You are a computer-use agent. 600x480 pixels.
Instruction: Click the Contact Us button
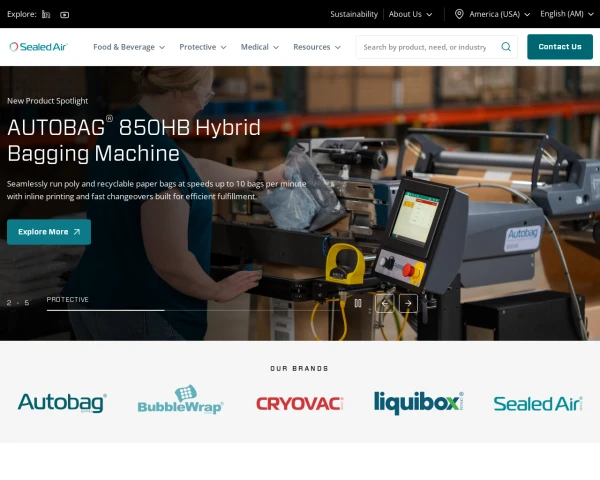click(560, 47)
